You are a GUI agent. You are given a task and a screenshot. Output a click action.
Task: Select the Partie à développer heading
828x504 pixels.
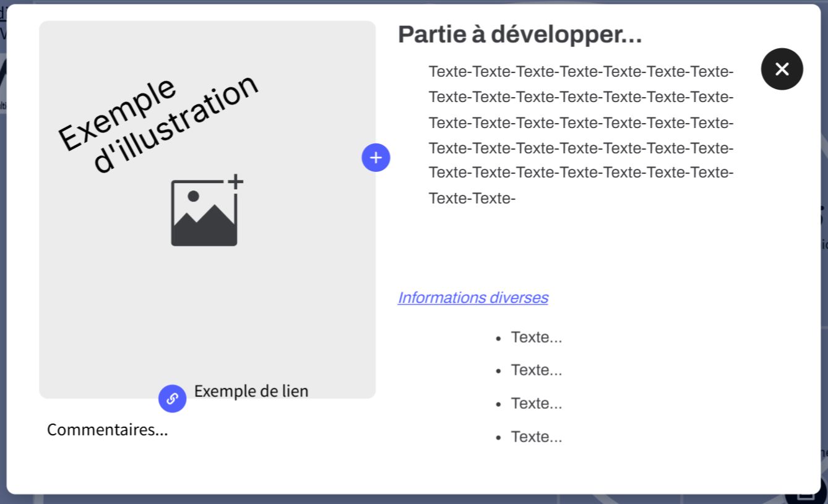coord(519,35)
